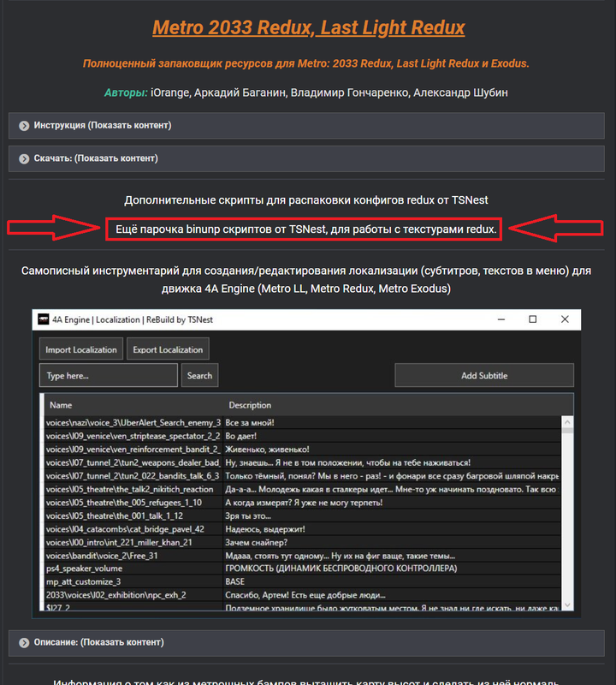Minimize the 4A Engine Localization window
This screenshot has width=616, height=685.
tap(501, 319)
